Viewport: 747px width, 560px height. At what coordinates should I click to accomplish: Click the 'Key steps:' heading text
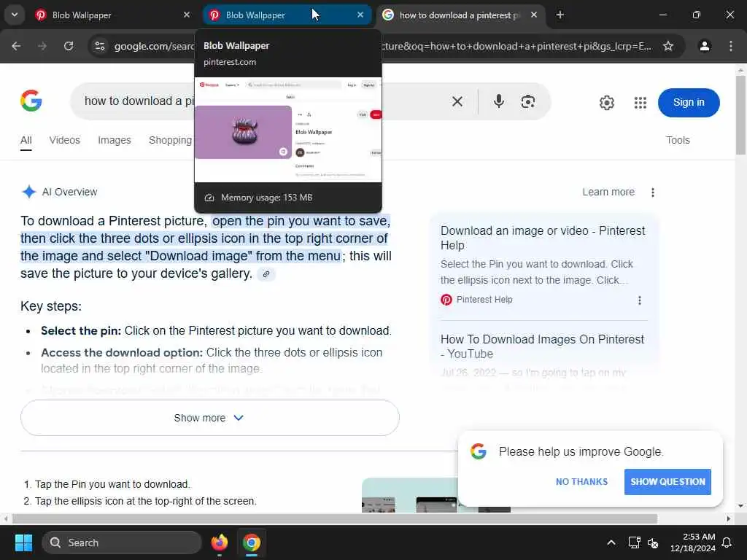pyautogui.click(x=51, y=306)
